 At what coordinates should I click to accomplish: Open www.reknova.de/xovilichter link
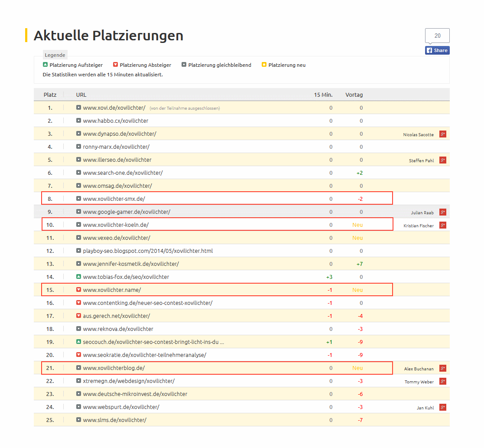pos(118,329)
